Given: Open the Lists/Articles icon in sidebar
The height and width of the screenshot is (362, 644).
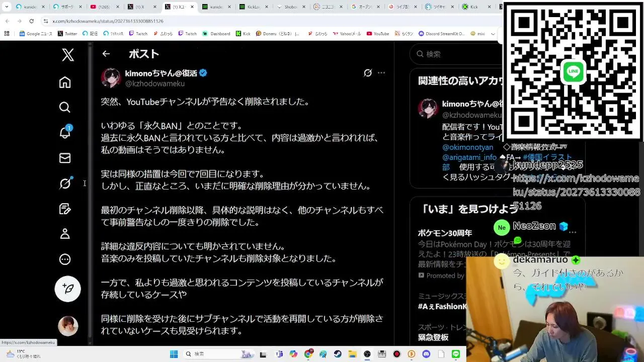Looking at the screenshot, I should [x=65, y=209].
